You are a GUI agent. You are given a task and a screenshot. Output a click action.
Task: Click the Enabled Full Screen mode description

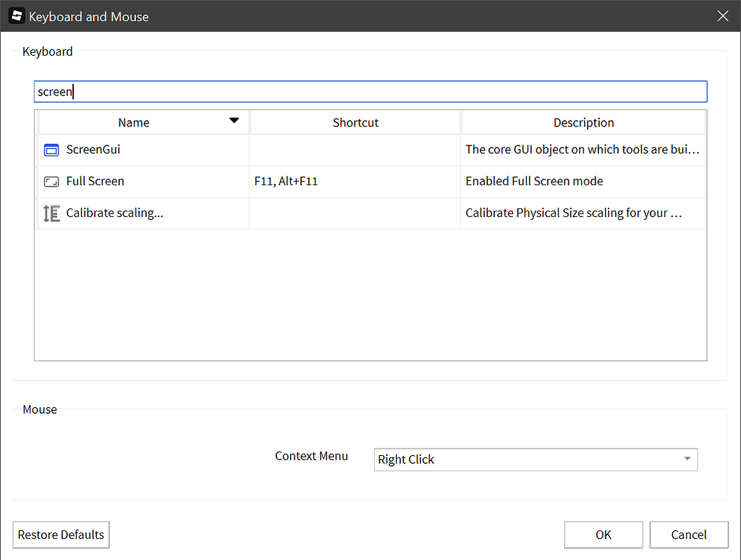pyautogui.click(x=534, y=181)
